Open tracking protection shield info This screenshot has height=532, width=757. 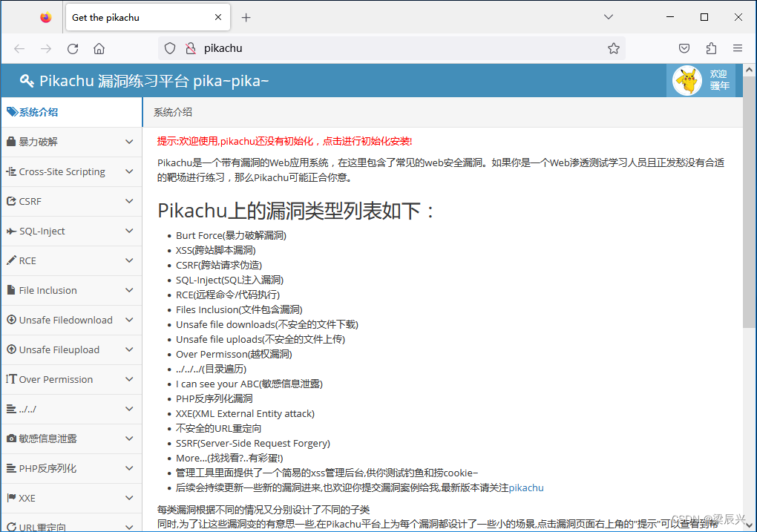point(170,48)
